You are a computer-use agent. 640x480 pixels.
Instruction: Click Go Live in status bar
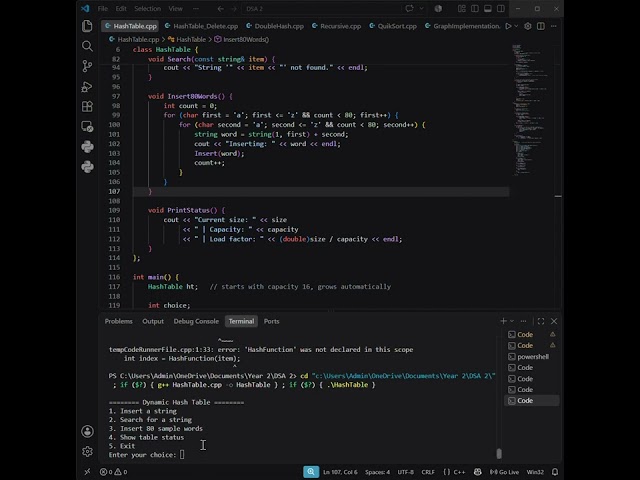504,472
